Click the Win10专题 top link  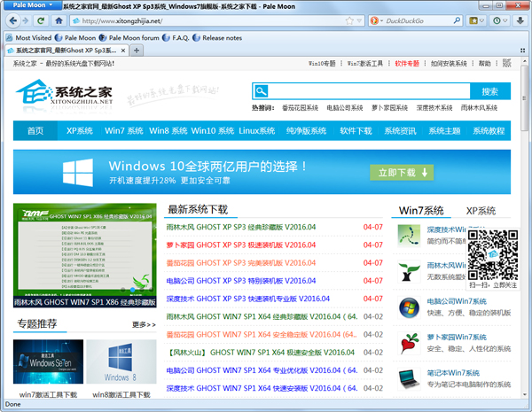tap(322, 64)
